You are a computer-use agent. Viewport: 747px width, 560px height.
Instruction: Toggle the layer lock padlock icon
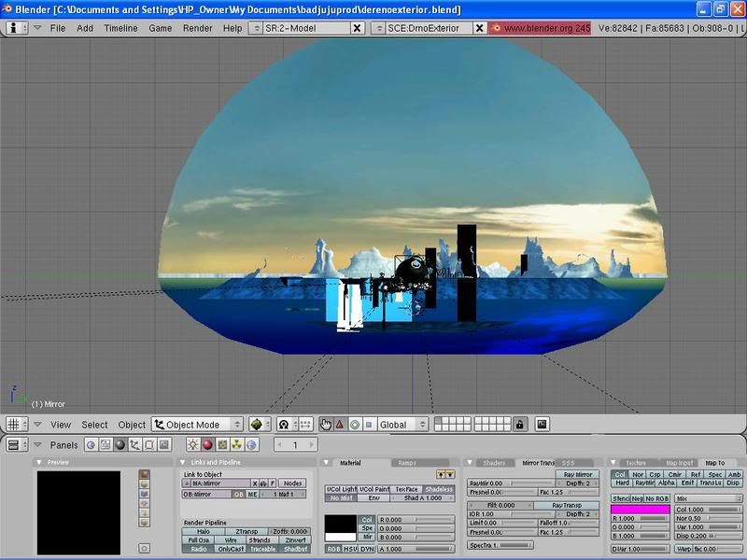pos(519,425)
